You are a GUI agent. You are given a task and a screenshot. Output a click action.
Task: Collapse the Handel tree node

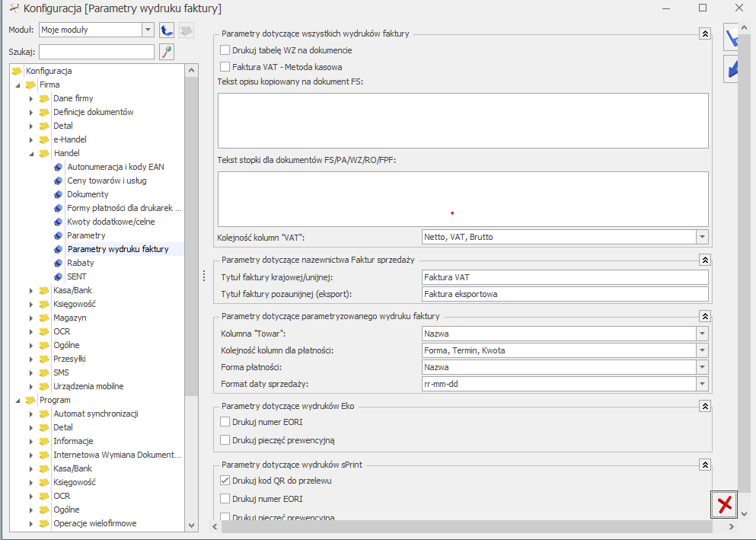tap(31, 154)
